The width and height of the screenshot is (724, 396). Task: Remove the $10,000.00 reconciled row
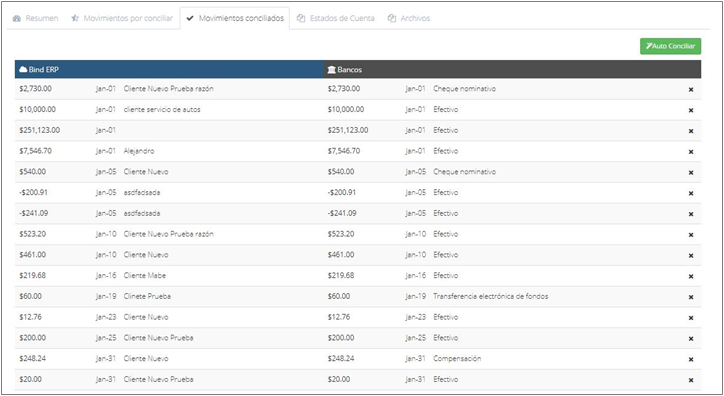691,110
